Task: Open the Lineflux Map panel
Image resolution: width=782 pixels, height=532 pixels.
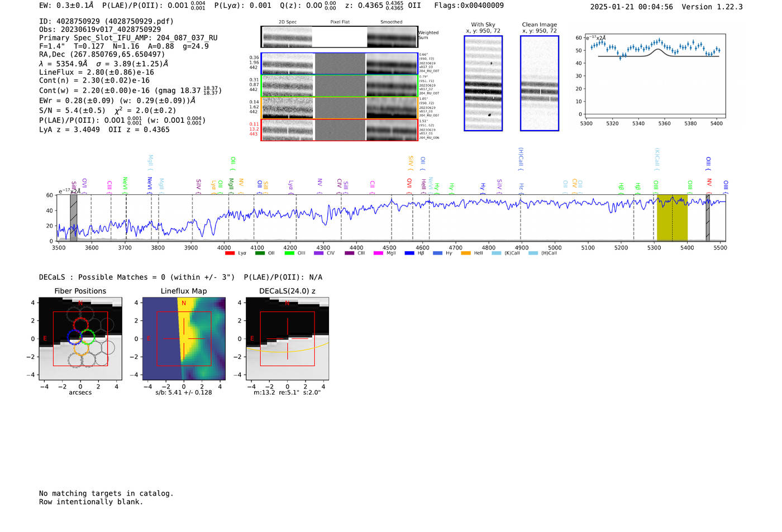Action: click(184, 339)
